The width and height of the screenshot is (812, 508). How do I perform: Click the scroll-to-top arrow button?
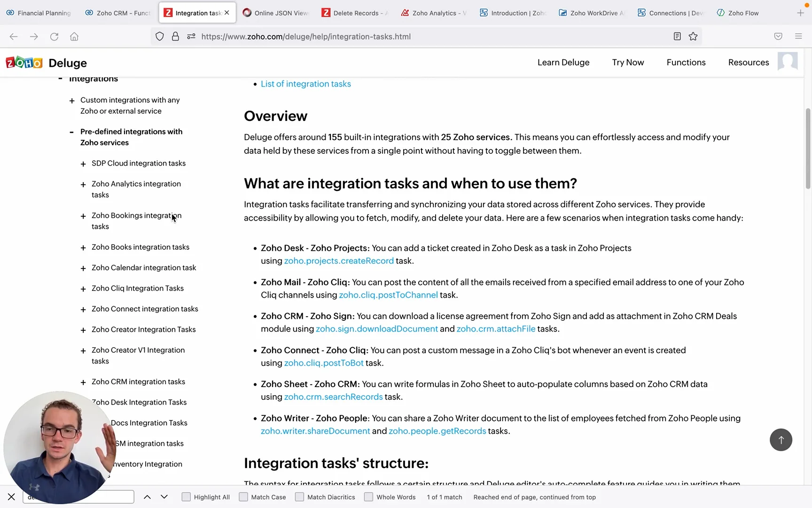pyautogui.click(x=781, y=440)
